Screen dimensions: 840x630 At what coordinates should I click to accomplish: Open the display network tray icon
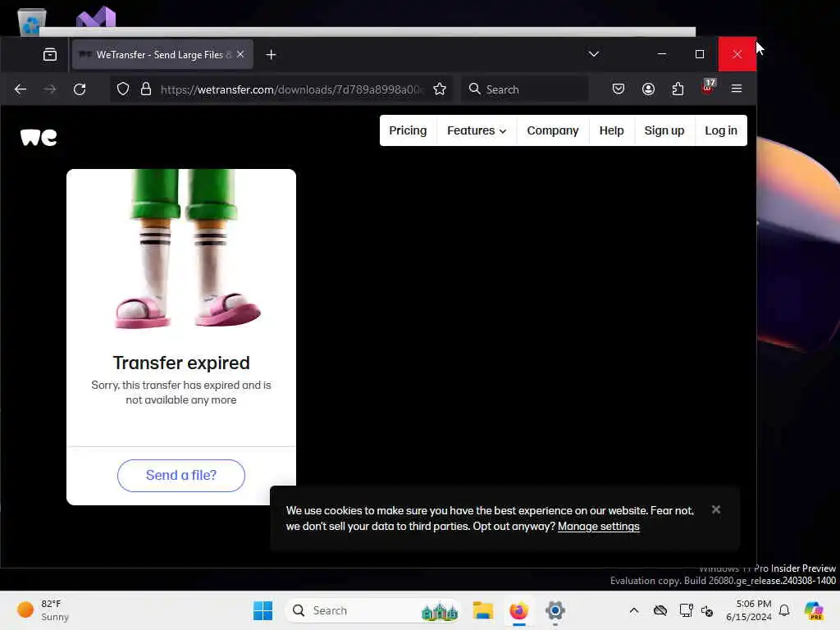coord(686,610)
